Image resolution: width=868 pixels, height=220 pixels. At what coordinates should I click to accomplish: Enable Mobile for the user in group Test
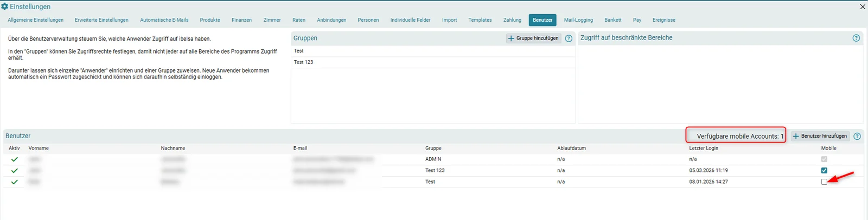(824, 182)
